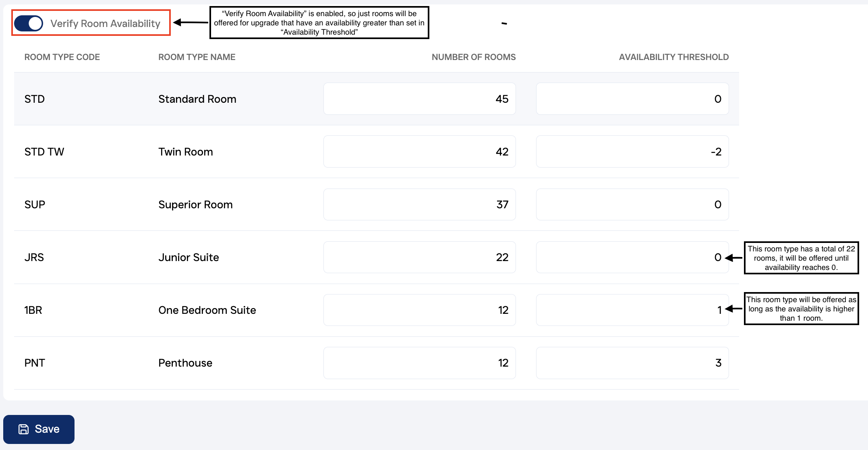Click Penthouse availability threshold field
Viewport: 868px width, 450px height.
632,363
